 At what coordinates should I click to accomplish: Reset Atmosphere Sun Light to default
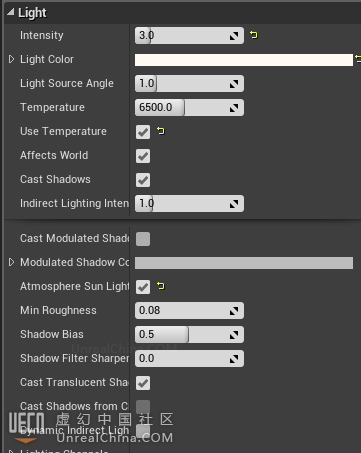pyautogui.click(x=161, y=286)
